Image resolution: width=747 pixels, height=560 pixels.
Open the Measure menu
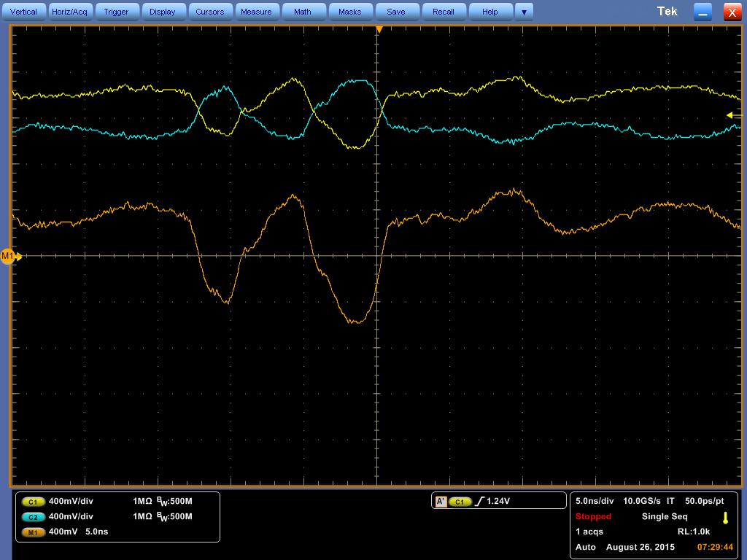(x=256, y=12)
